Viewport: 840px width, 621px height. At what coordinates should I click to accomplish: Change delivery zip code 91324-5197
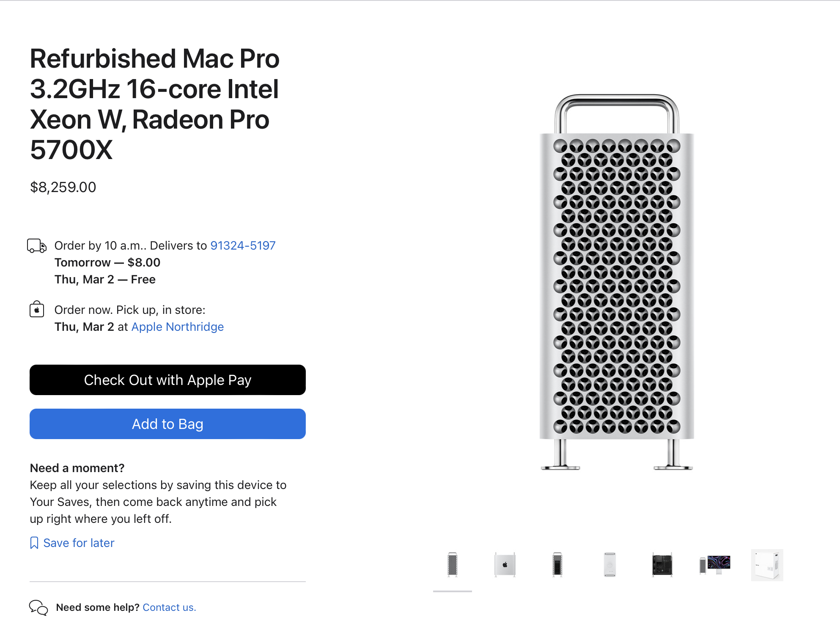point(243,245)
